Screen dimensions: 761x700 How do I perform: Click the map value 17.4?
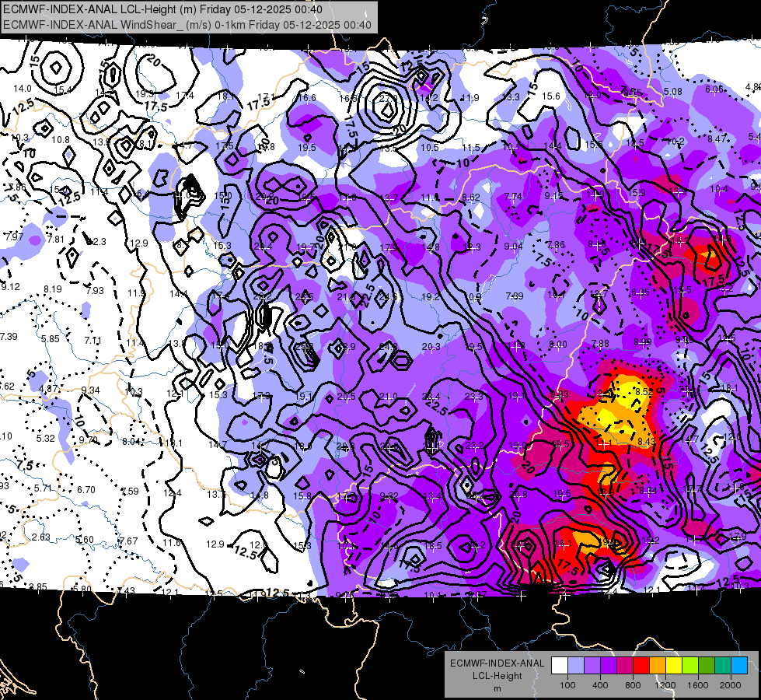point(185,95)
